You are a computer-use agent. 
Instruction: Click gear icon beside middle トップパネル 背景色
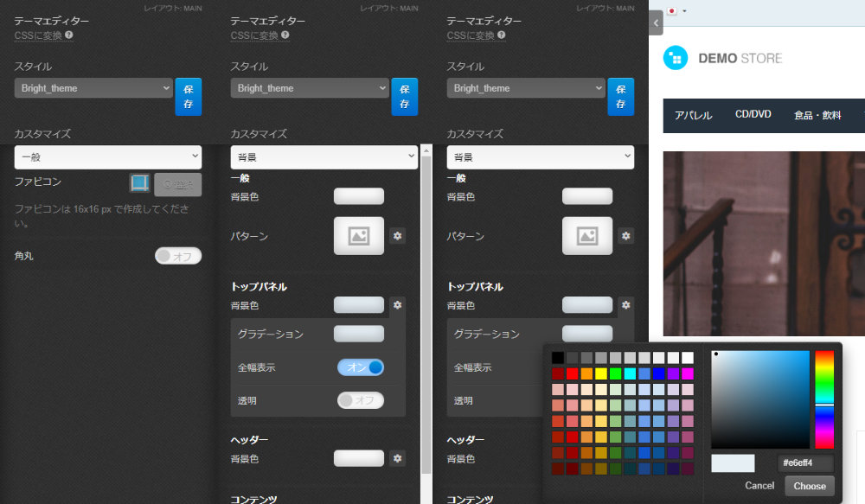(x=397, y=305)
